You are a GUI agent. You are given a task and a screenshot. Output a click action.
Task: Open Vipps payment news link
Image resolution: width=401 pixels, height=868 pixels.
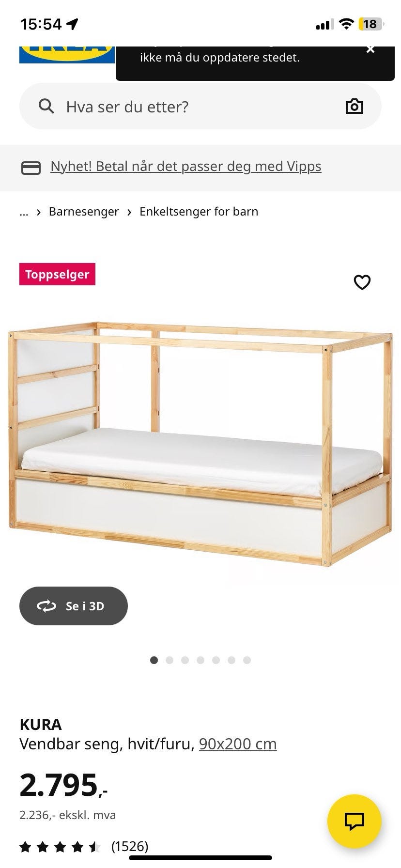pyautogui.click(x=186, y=166)
